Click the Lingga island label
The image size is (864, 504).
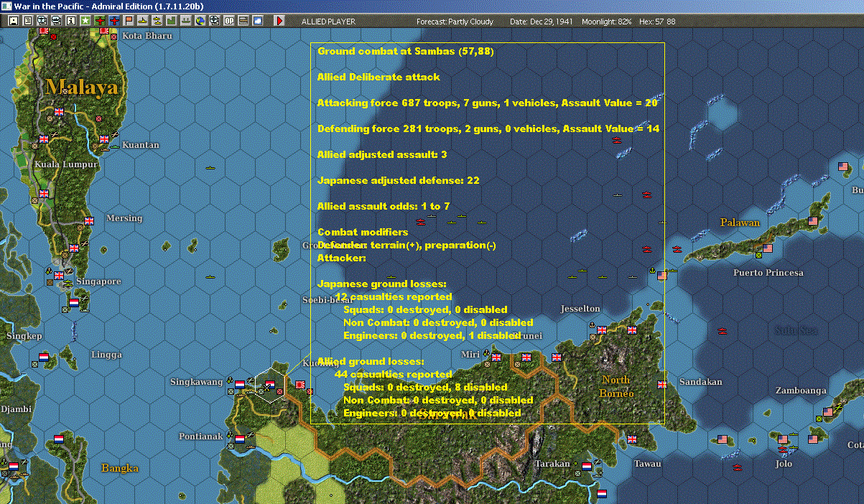click(106, 355)
